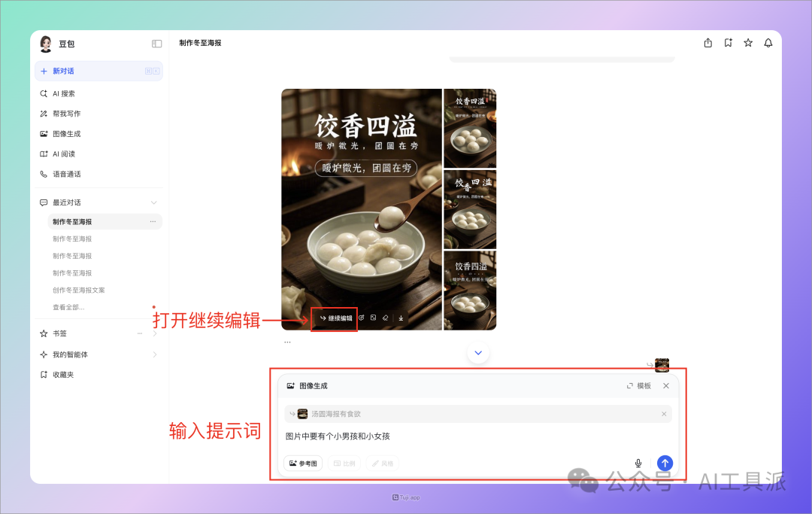Click the add bookmark icon in the top bar
The width and height of the screenshot is (812, 514).
click(728, 43)
